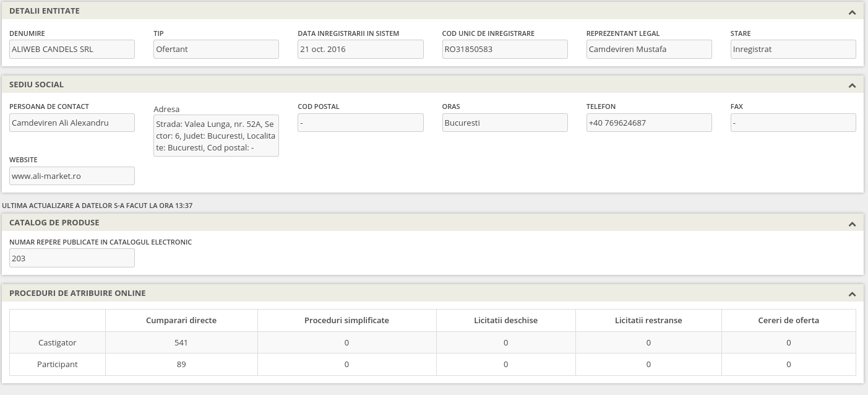Click the catalog items count field 203
The width and height of the screenshot is (868, 395).
point(72,258)
